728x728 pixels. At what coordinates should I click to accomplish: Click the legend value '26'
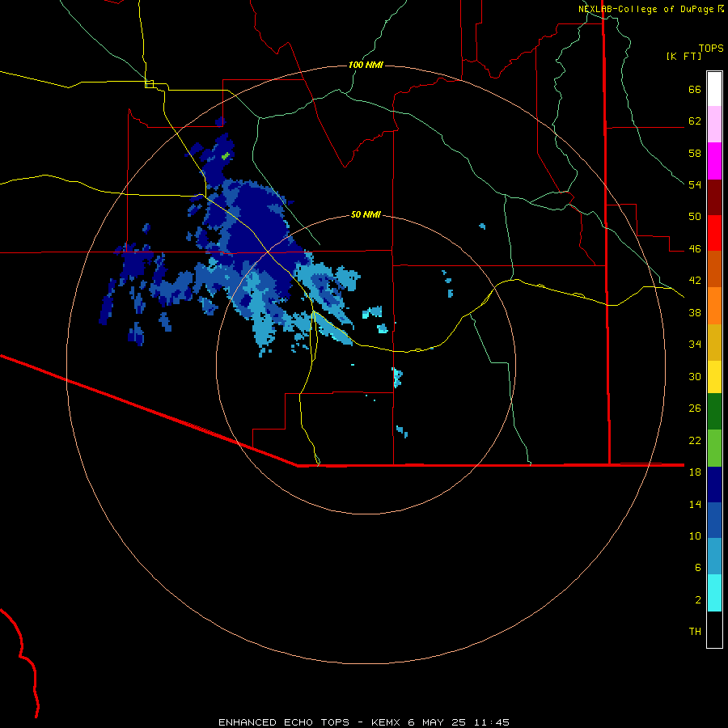pyautogui.click(x=695, y=408)
